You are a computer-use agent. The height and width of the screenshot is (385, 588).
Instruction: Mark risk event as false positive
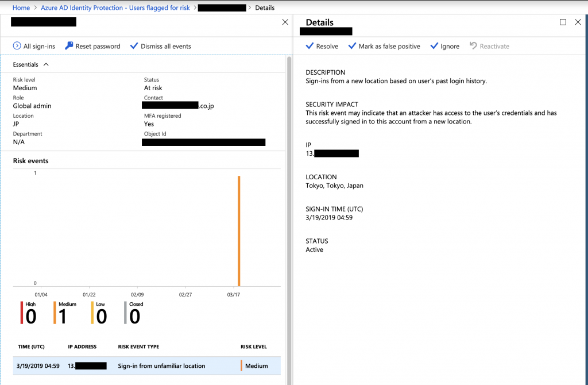click(384, 46)
